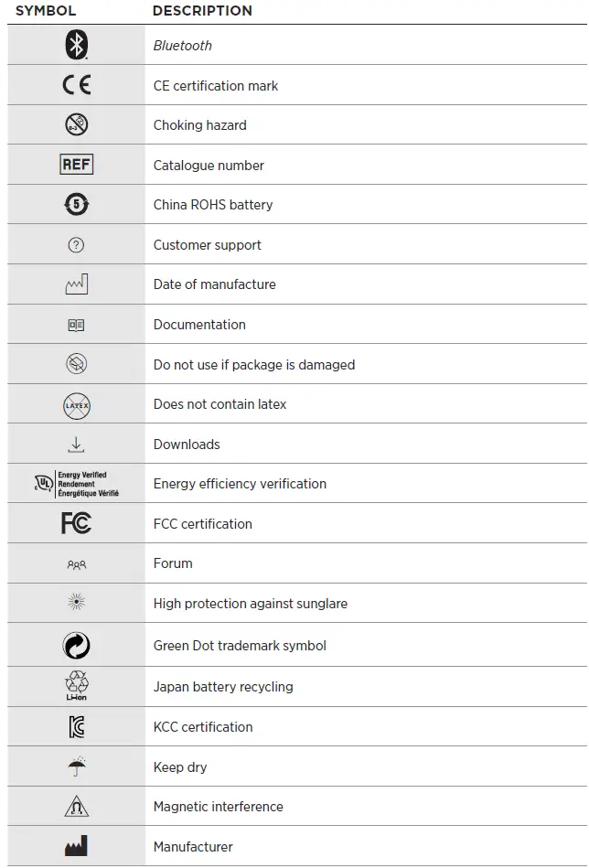Select the forum people icon
The width and height of the screenshot is (589, 868).
(77, 564)
